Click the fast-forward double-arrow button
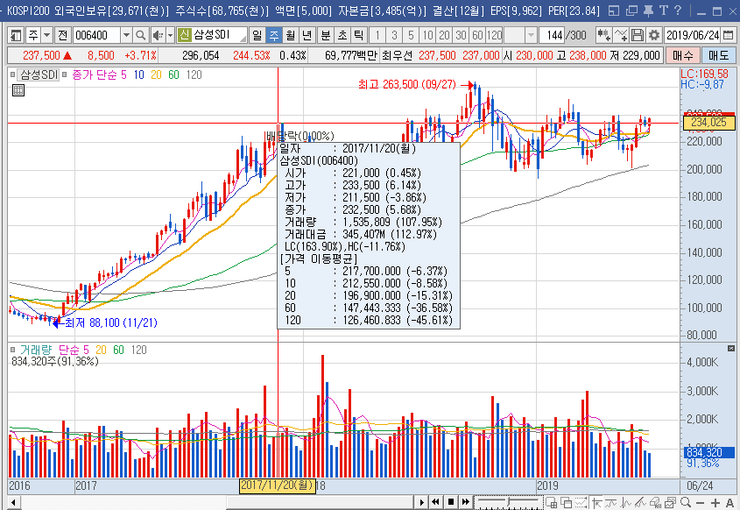 click(x=465, y=502)
